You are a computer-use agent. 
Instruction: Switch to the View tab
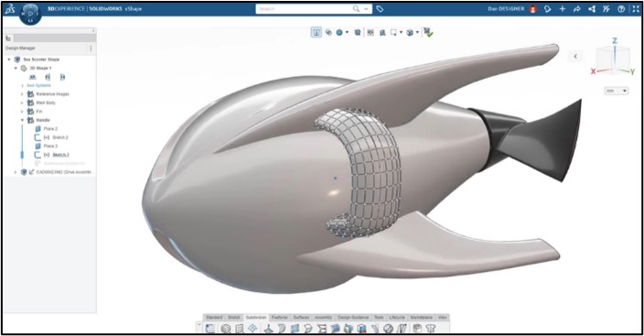coord(443,318)
